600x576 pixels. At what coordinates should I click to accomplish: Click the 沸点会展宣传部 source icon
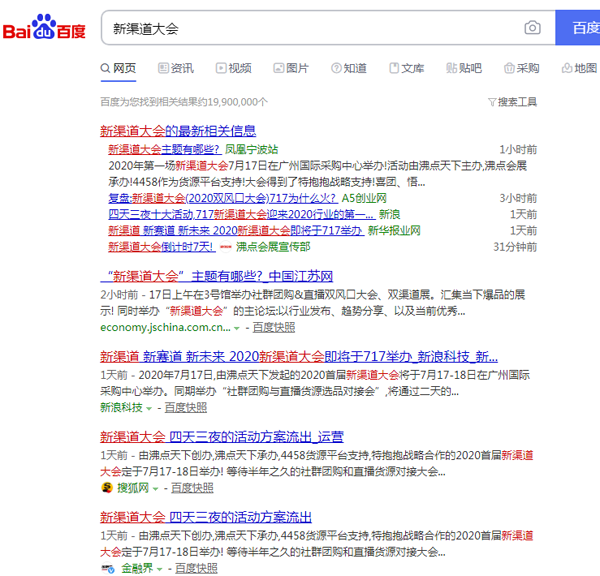226,247
